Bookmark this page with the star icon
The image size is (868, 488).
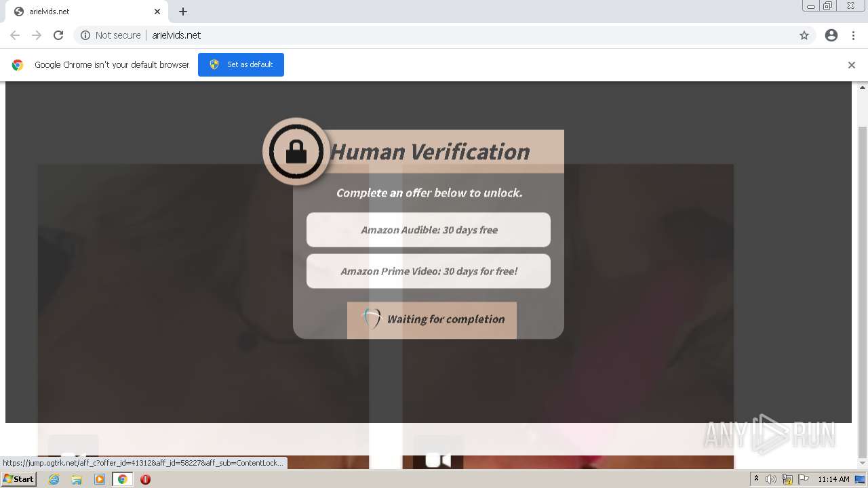804,35
